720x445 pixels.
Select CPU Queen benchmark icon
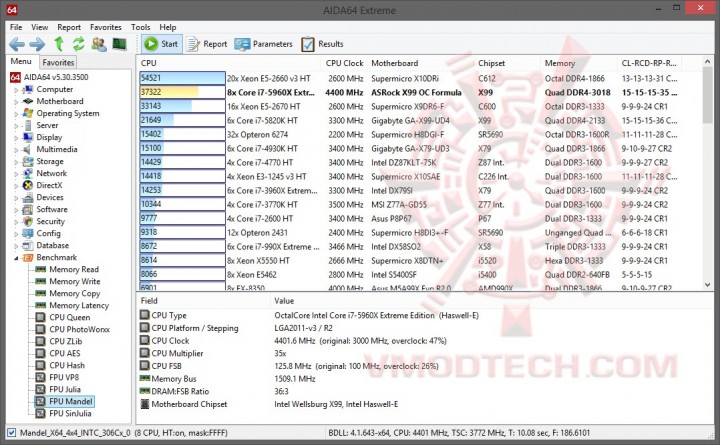click(x=41, y=317)
